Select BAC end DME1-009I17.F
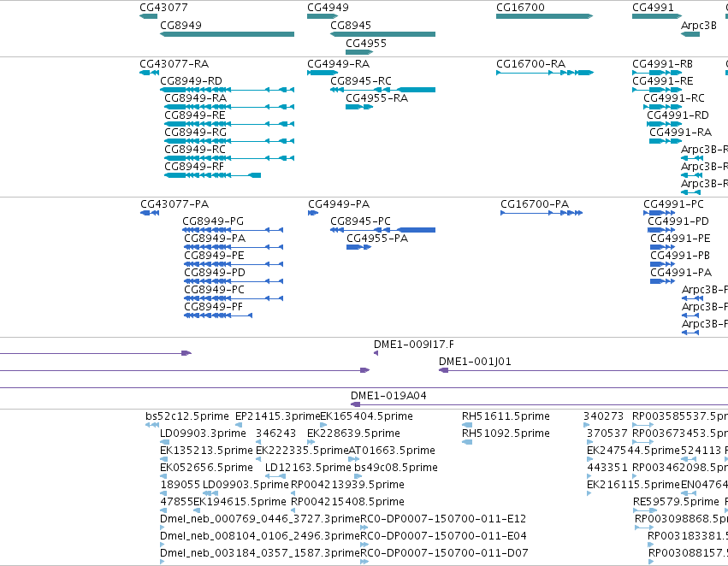Screen dimensions: 728x566 (414, 345)
